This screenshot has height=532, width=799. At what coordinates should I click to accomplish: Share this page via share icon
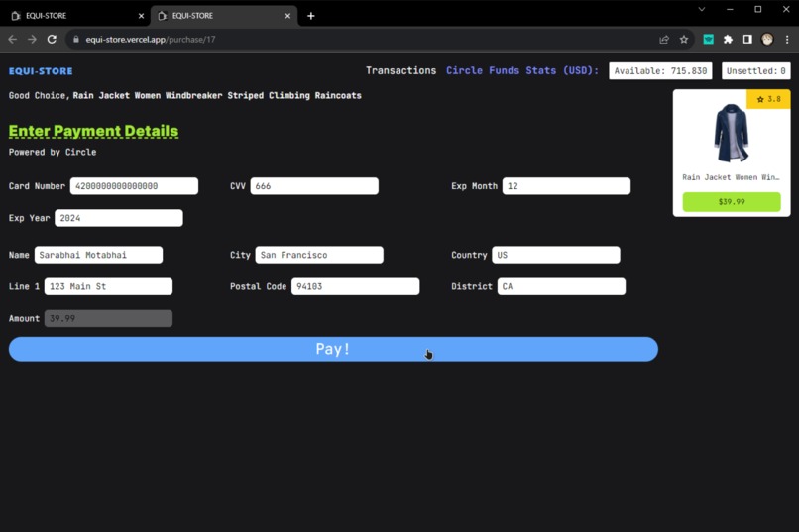point(664,40)
